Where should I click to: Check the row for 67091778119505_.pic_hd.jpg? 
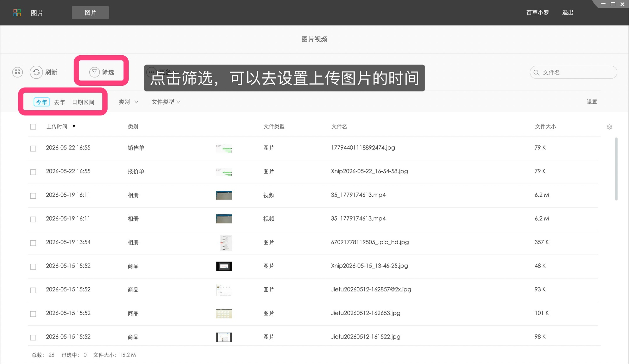coord(33,243)
